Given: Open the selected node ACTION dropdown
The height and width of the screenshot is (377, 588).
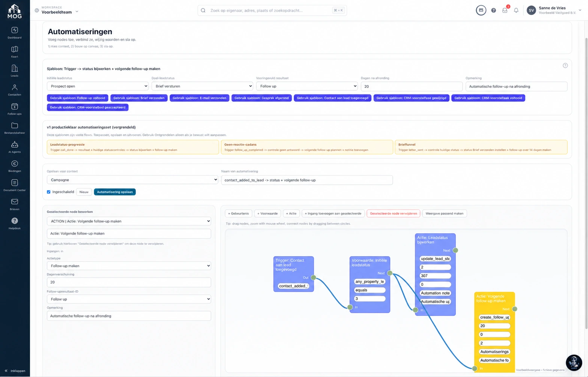Looking at the screenshot, I should (129, 221).
